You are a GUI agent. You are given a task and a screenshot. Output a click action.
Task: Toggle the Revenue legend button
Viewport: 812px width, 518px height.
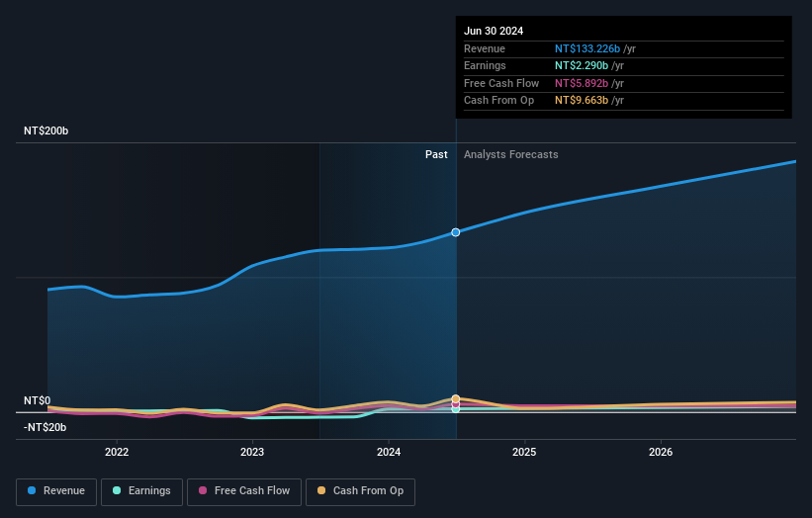(x=56, y=491)
